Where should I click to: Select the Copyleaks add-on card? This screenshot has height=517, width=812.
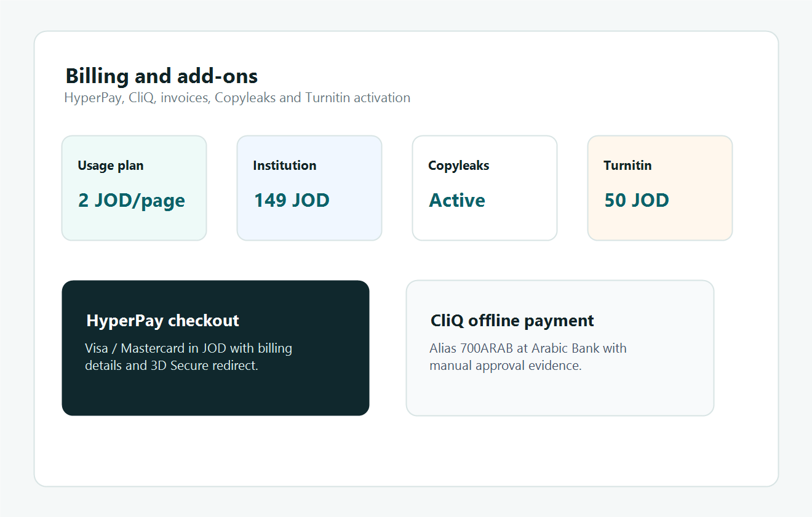485,188
